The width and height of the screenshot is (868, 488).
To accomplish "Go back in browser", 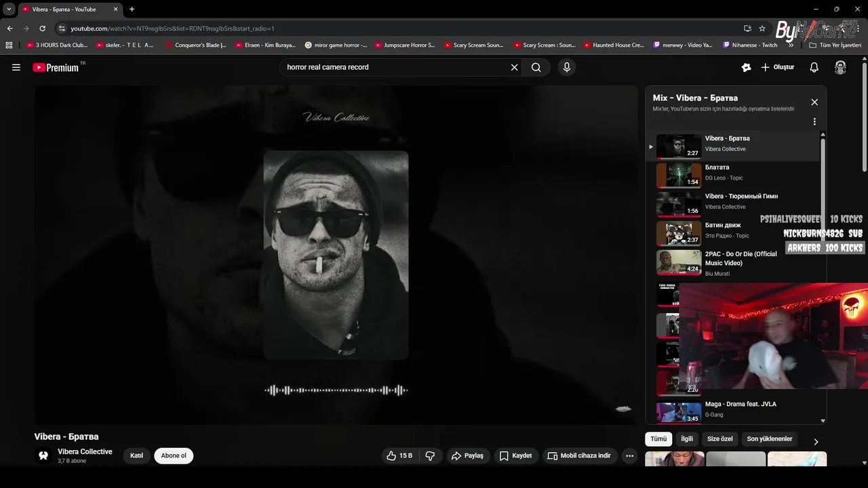I will click(x=9, y=28).
